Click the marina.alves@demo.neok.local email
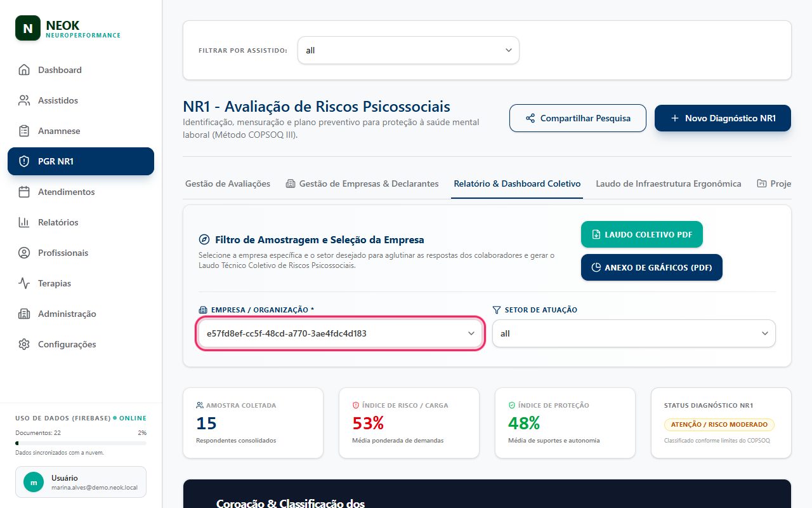The height and width of the screenshot is (508, 812). (x=95, y=488)
